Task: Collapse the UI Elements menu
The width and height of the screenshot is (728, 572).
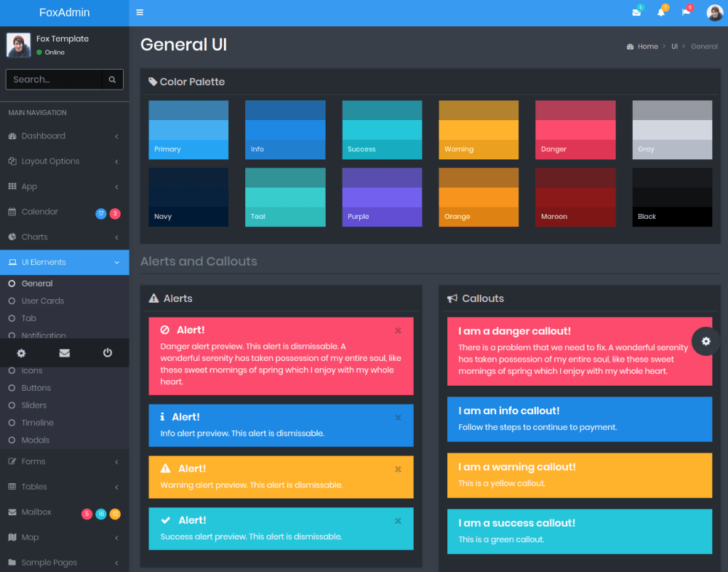Action: 43,262
